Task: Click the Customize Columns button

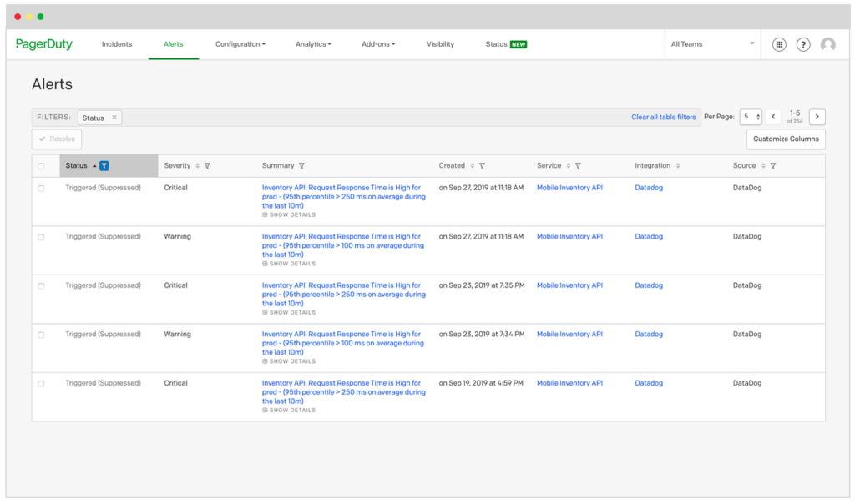Action: click(786, 139)
